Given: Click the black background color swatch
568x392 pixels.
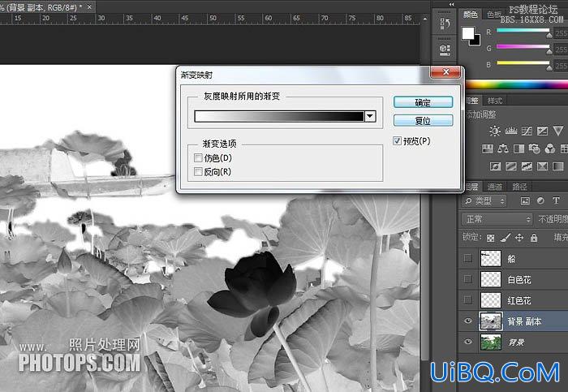Looking at the screenshot, I should pos(476,41).
